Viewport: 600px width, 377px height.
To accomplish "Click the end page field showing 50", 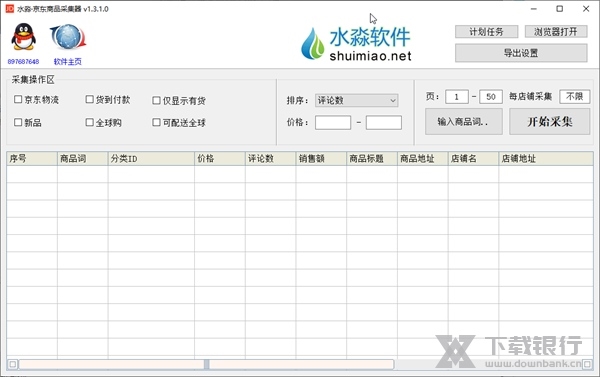I will [491, 97].
